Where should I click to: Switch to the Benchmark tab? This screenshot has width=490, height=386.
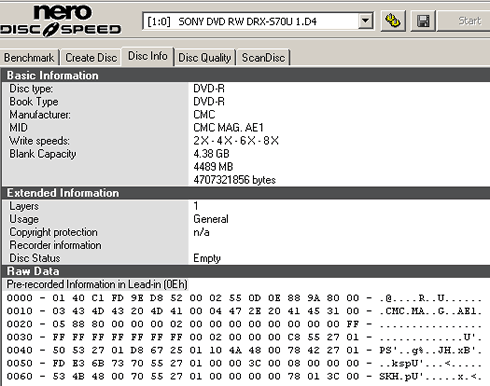pos(29,58)
